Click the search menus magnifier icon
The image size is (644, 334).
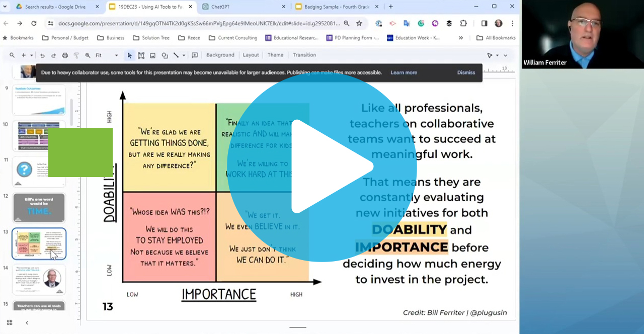tap(12, 55)
